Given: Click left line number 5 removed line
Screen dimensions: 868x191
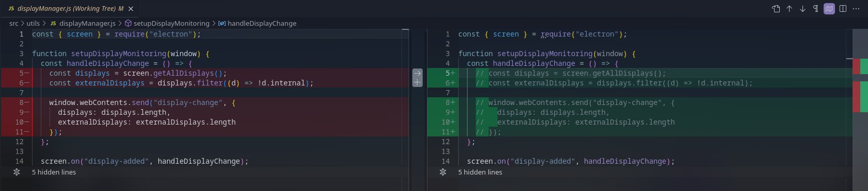Looking at the screenshot, I should [x=22, y=73].
